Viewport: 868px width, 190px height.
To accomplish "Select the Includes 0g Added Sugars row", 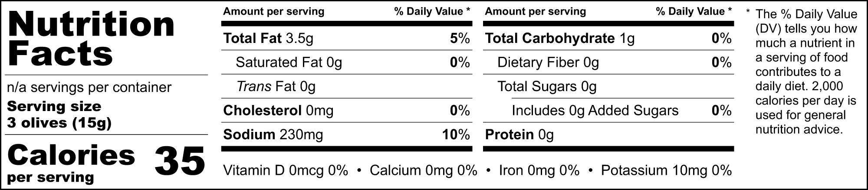I will click(x=608, y=111).
